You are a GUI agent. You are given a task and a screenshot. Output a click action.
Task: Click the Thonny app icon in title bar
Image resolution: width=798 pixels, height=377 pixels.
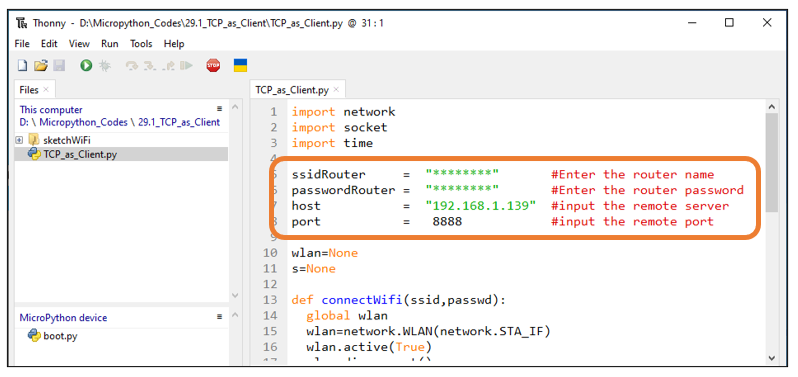pos(21,23)
